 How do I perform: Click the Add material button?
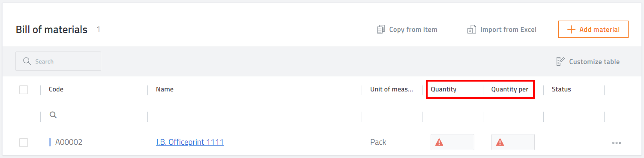593,30
